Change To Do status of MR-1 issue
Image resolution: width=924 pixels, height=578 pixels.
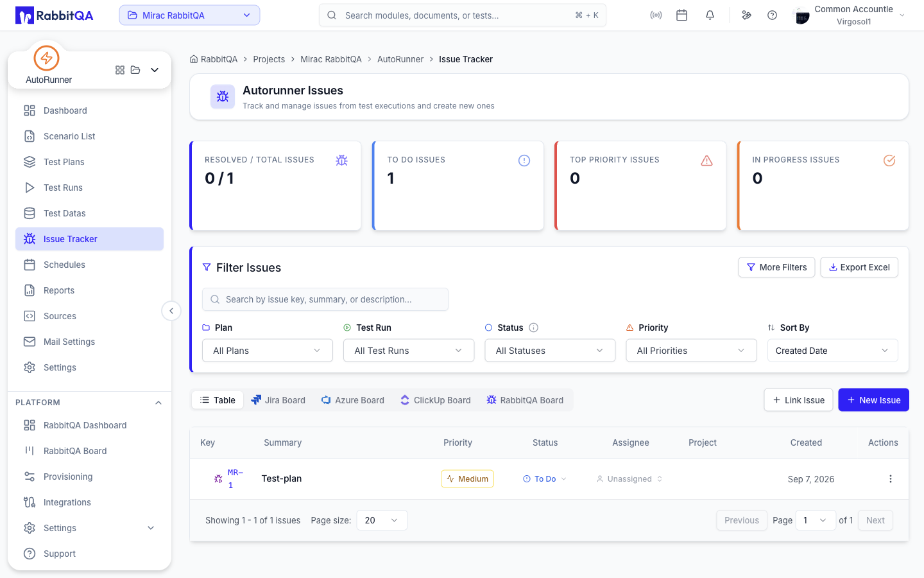pyautogui.click(x=545, y=479)
